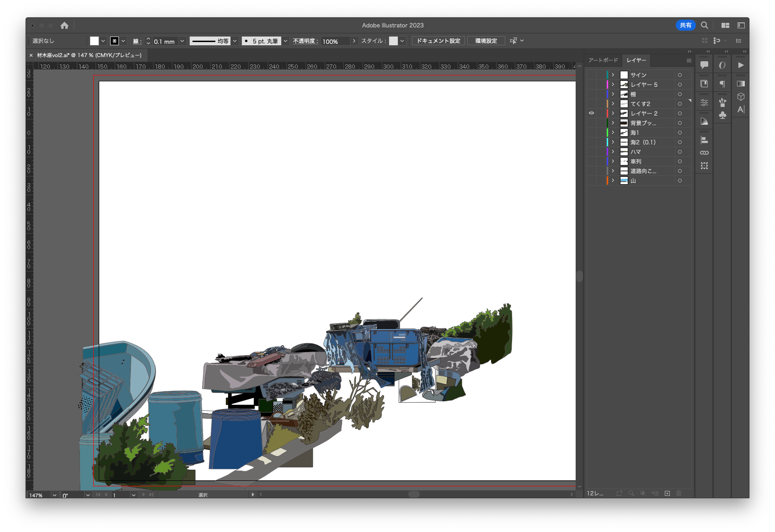Open the 3D and Materials cube icon
Screen dimensions: 775x532
(741, 96)
